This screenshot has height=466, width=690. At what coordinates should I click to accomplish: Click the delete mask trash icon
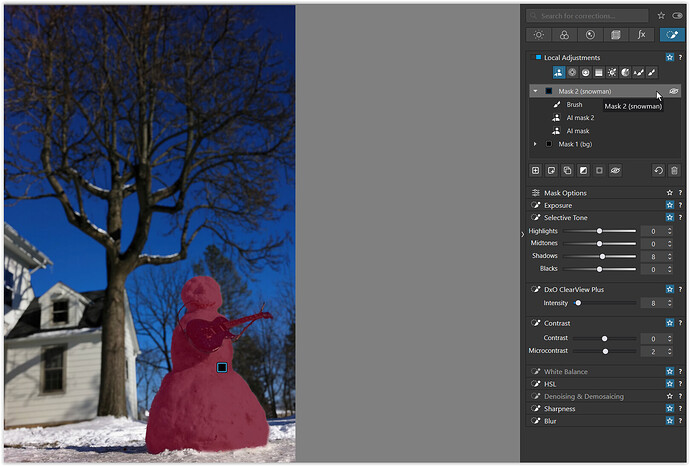coord(674,171)
